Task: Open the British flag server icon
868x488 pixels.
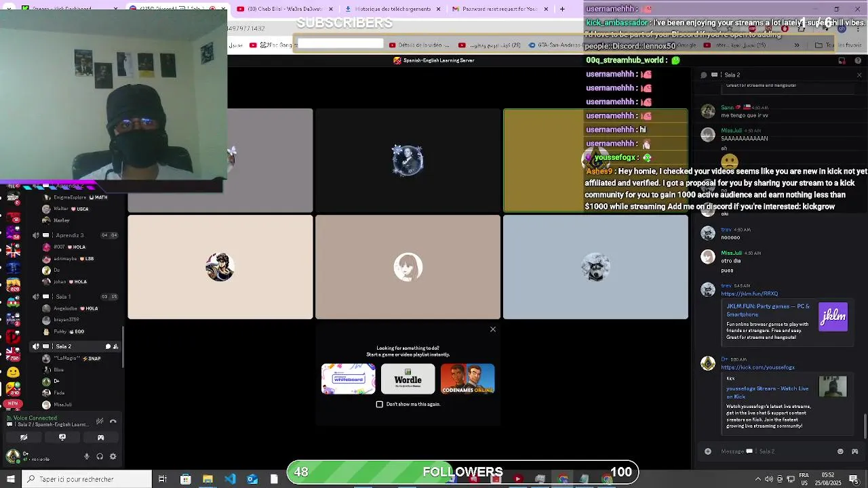Action: pos(13,251)
